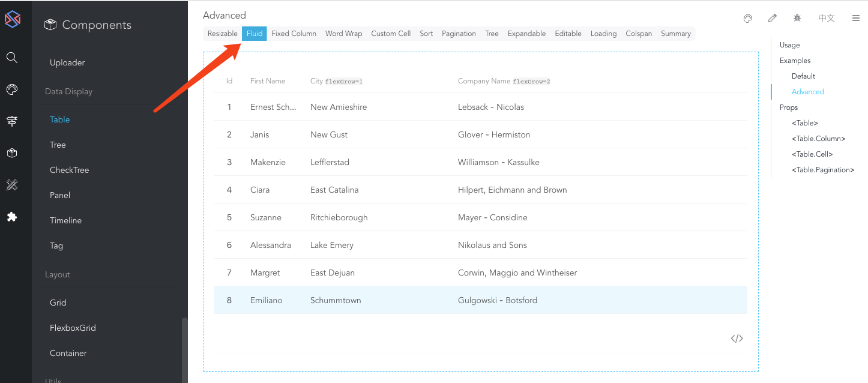Select the tools icon in the left rail
Image resolution: width=868 pixels, height=383 pixels.
[x=12, y=185]
